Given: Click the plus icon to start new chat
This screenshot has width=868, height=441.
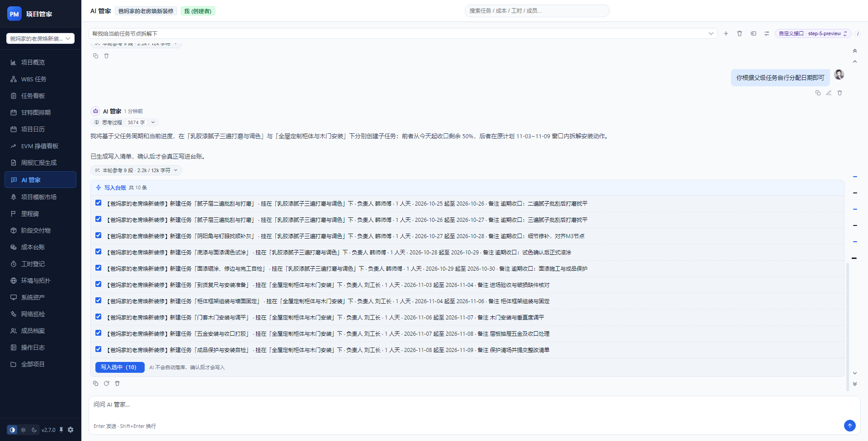Looking at the screenshot, I should point(726,33).
